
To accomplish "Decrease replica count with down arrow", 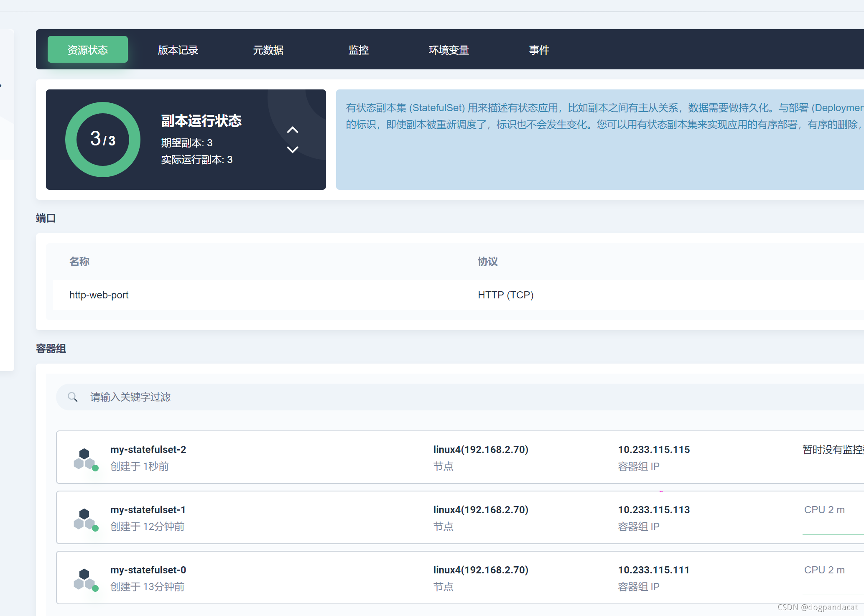I will click(293, 149).
